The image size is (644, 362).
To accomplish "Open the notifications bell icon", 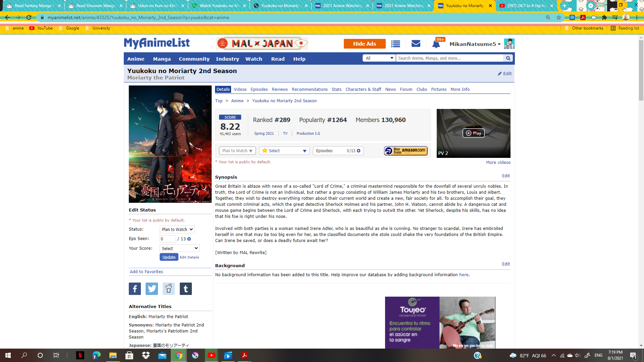I will (436, 44).
